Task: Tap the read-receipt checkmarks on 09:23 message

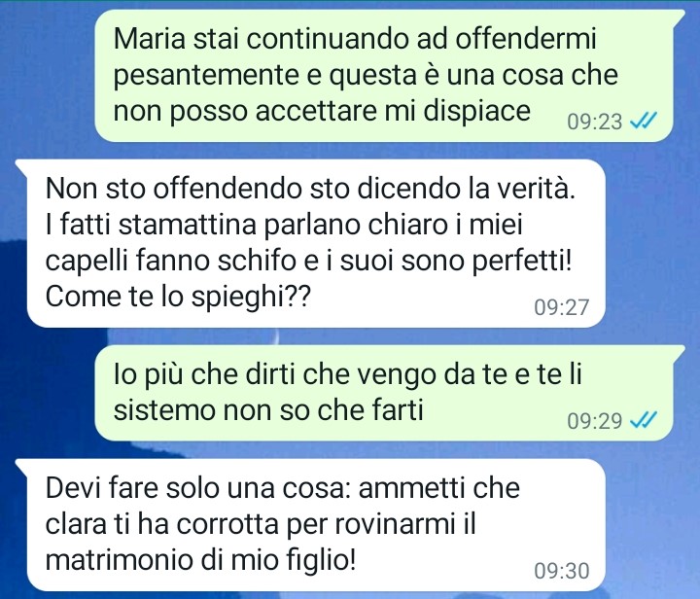Action: point(644,121)
